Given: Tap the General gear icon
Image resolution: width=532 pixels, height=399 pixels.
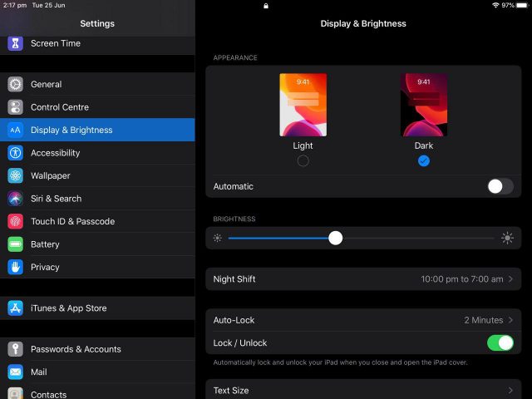Looking at the screenshot, I should pyautogui.click(x=15, y=84).
